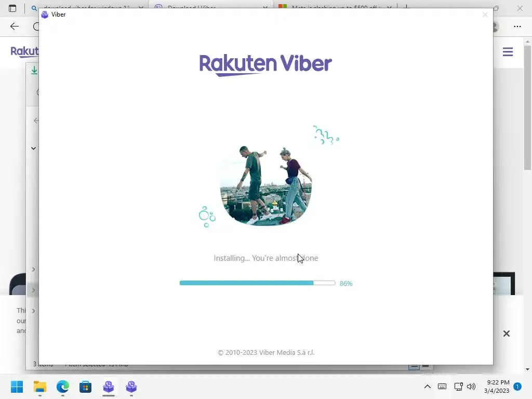Open the notification badge in the taskbar
Viewport: 532px width, 399px height.
(517, 387)
